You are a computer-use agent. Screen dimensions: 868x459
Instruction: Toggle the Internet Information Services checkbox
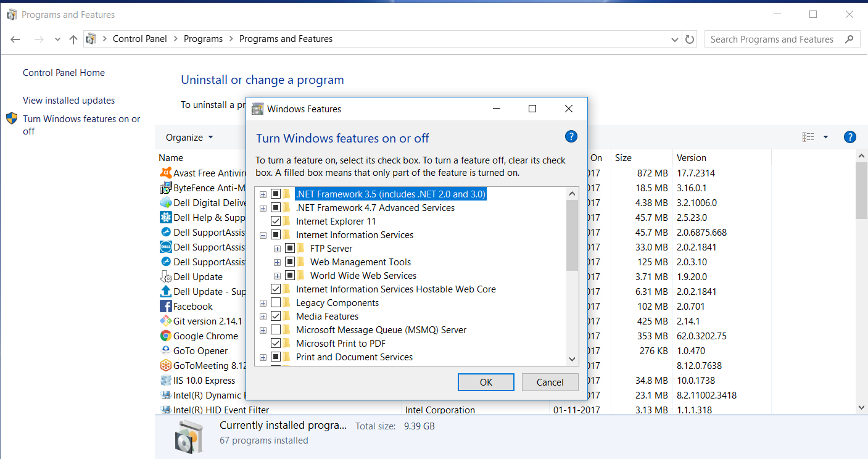click(x=276, y=235)
